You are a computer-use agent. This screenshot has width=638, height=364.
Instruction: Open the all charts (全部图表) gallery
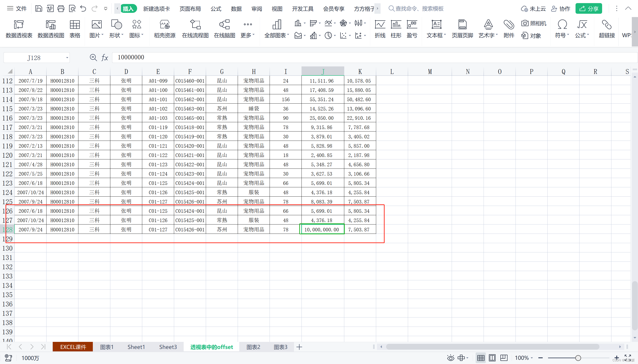(276, 29)
